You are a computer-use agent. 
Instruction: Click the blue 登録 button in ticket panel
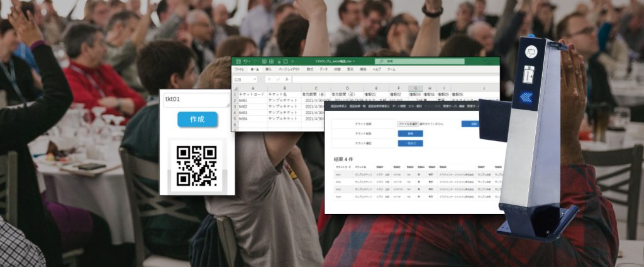click(x=470, y=124)
